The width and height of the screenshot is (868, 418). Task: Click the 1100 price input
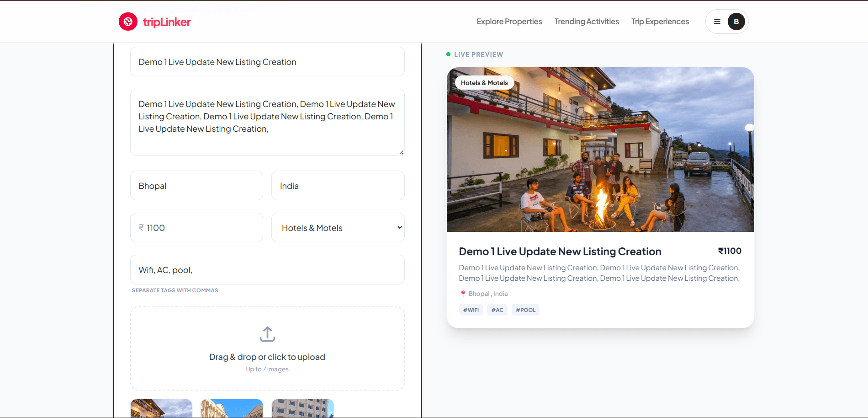click(196, 228)
